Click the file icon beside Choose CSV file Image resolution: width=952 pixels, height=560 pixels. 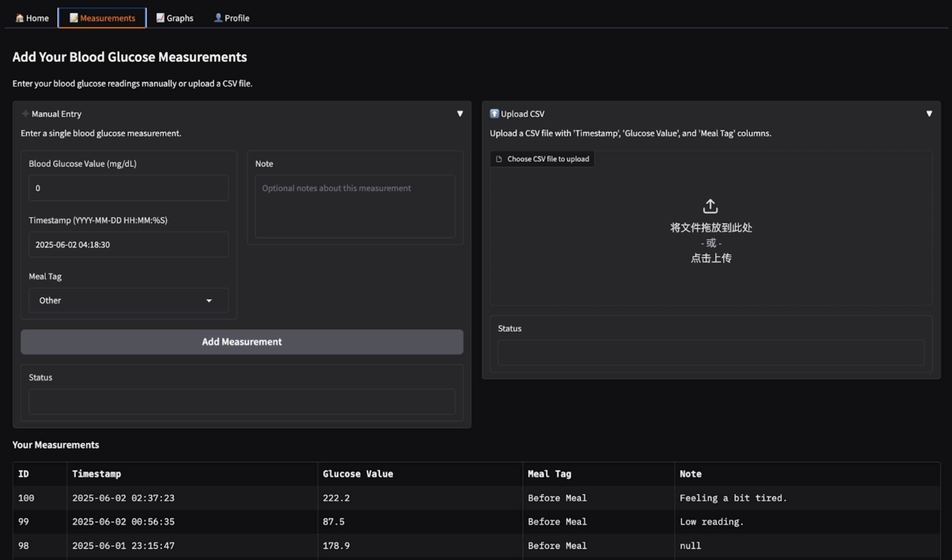(499, 159)
